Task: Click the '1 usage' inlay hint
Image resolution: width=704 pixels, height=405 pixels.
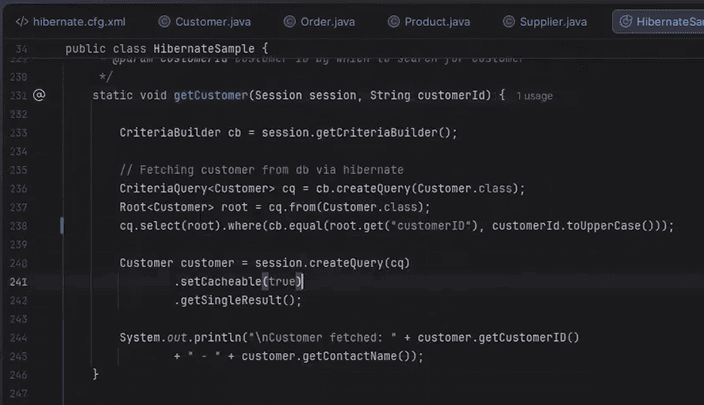Action: (x=534, y=96)
